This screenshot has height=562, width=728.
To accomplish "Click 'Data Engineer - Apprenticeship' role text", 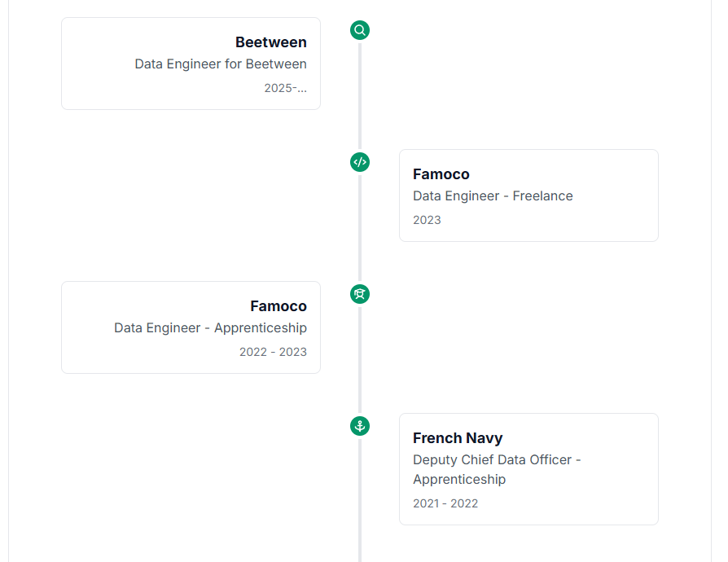I will (210, 328).
